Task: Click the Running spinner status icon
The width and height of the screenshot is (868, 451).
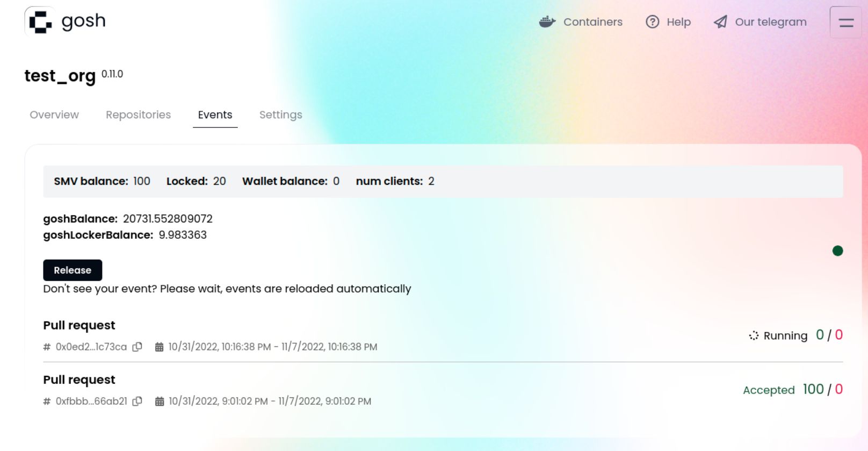Action: click(754, 335)
